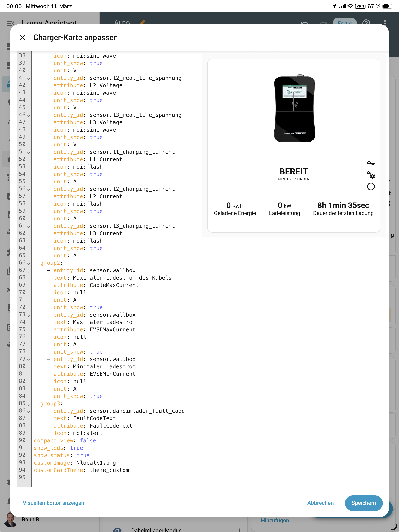Click the undo arrow in top toolbar
The width and height of the screenshot is (399, 532).
click(x=305, y=23)
